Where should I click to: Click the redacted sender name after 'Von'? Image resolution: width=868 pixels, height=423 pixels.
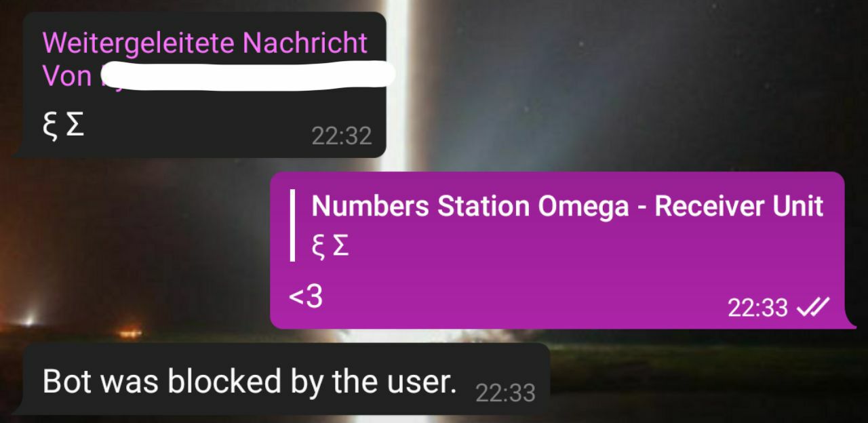click(x=248, y=75)
